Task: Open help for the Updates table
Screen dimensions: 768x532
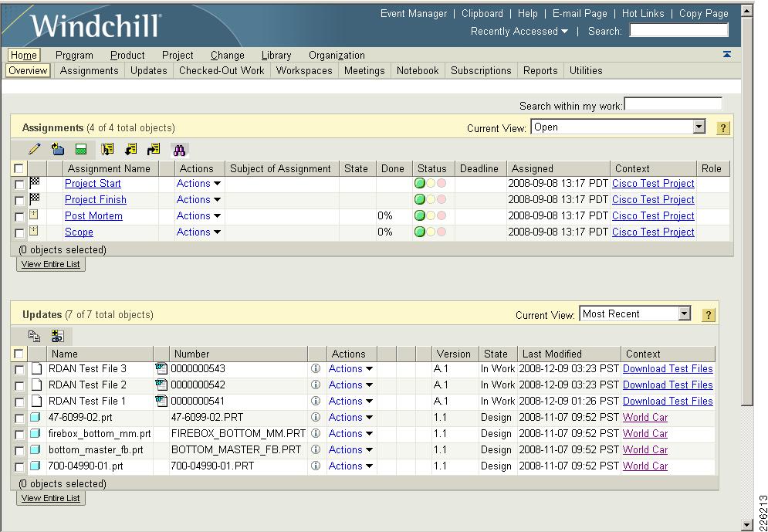Action: 708,315
